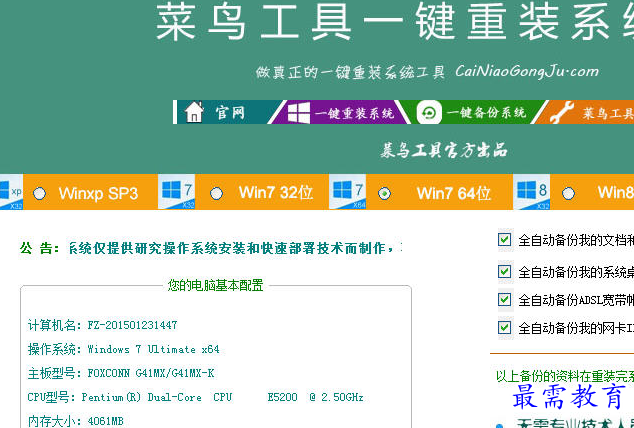Screen dimensions: 634x428
Task: Toggle 全自动备份我的系统桌面 checkbox
Action: 504,271
